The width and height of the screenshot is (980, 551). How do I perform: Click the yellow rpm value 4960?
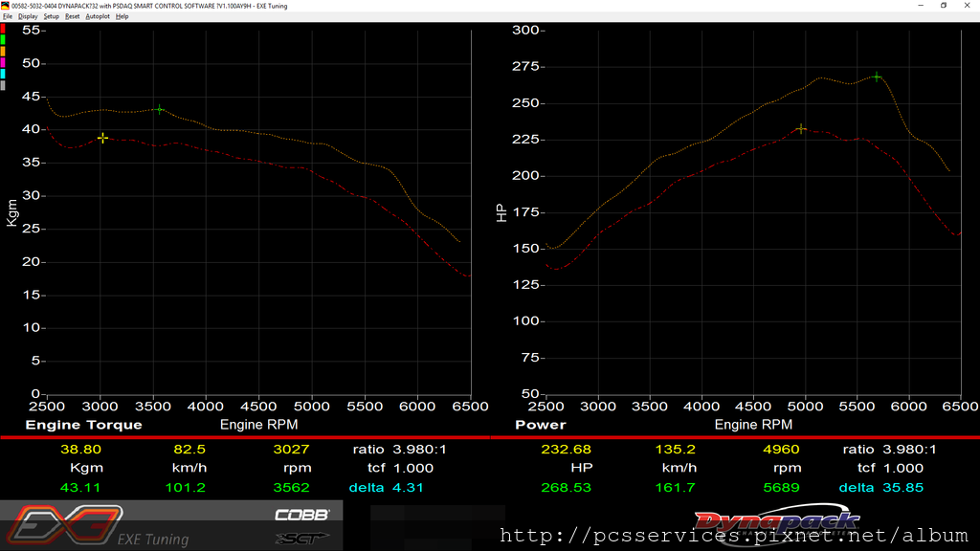781,450
